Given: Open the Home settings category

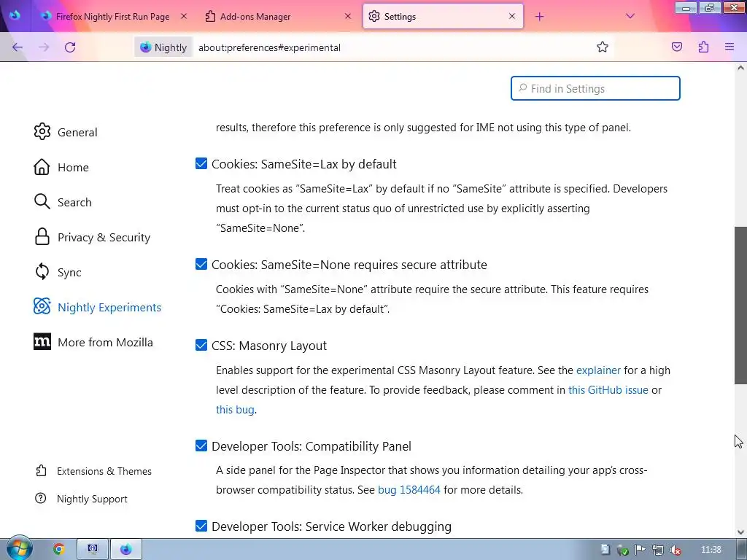Looking at the screenshot, I should (73, 167).
